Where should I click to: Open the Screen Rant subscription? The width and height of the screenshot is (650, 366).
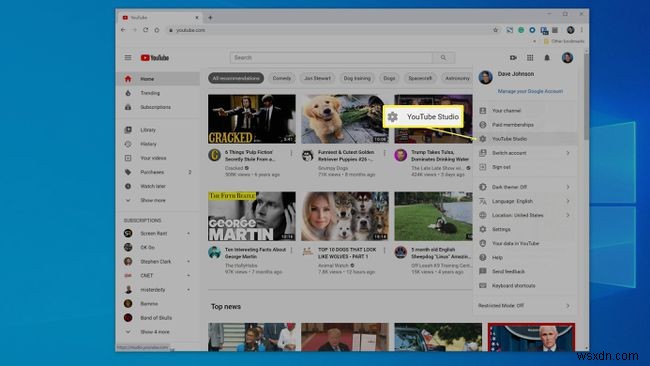coord(158,233)
